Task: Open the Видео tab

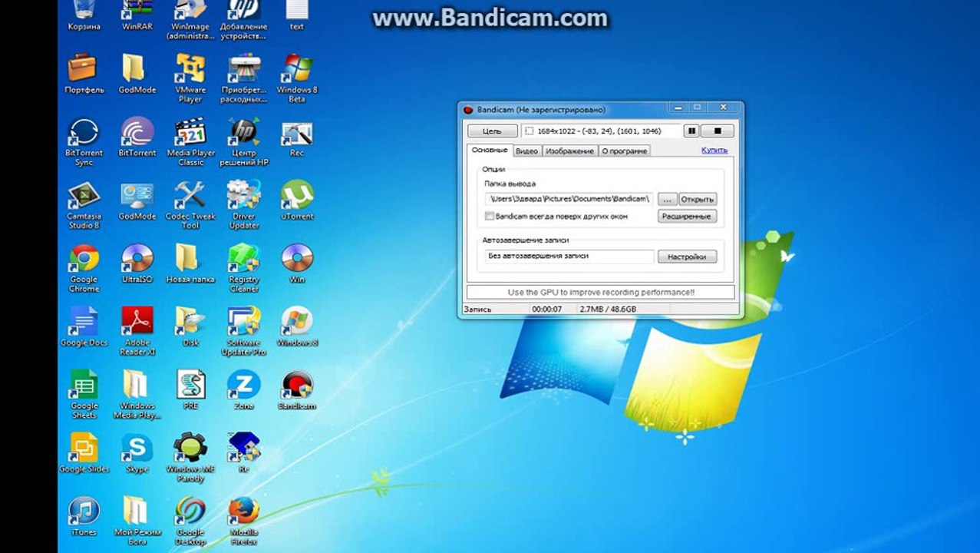Action: [x=526, y=151]
